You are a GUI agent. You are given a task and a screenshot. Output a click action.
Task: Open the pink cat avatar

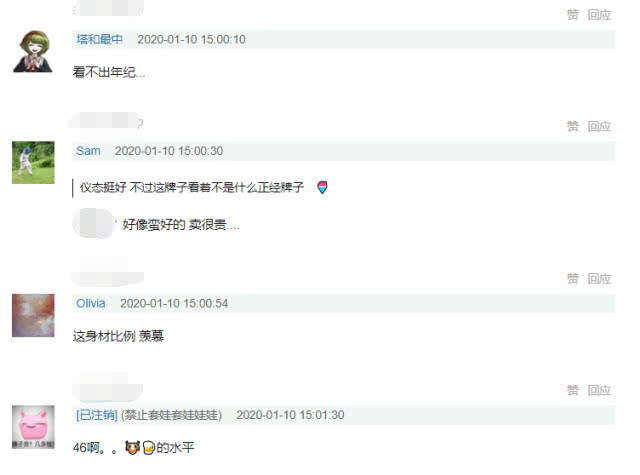pos(33,427)
